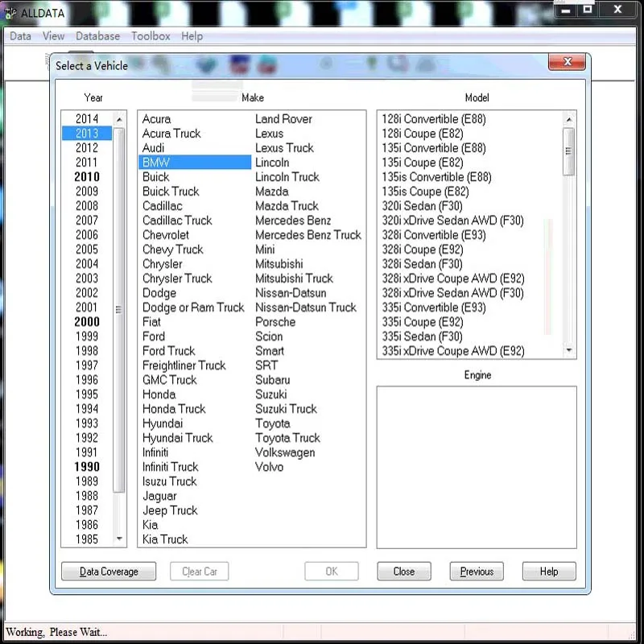Select year 2014

(x=87, y=118)
